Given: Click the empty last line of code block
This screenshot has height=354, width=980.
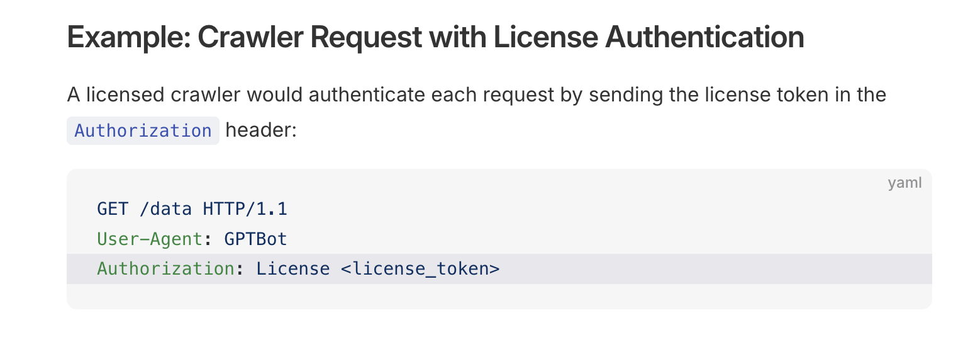Looking at the screenshot, I should click(x=499, y=296).
